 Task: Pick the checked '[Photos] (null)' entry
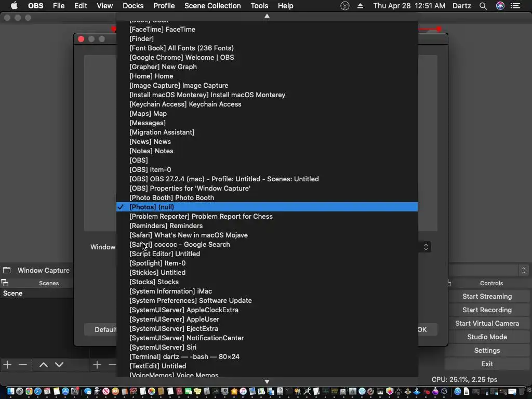(267, 207)
